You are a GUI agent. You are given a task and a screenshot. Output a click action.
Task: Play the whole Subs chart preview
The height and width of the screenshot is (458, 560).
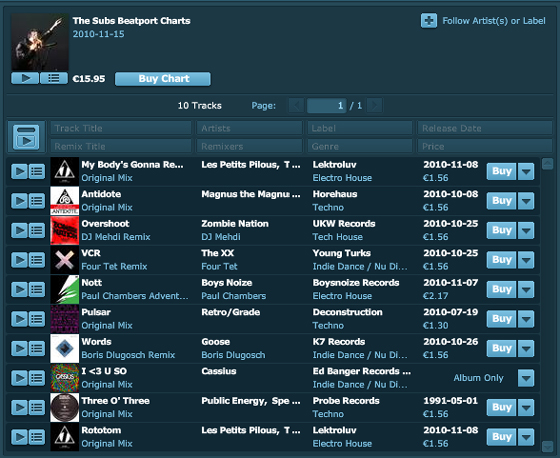pos(25,78)
